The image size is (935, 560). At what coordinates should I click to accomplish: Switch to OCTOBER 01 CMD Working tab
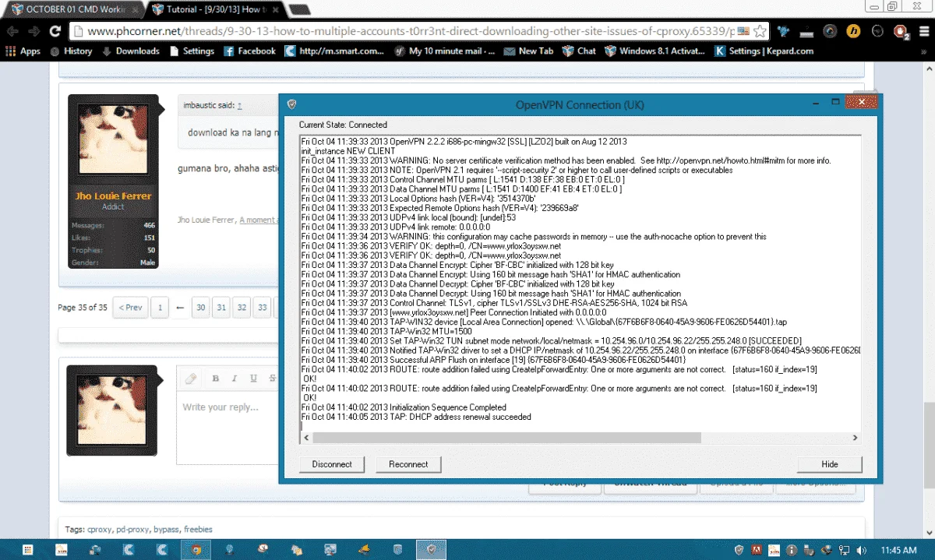pyautogui.click(x=74, y=9)
